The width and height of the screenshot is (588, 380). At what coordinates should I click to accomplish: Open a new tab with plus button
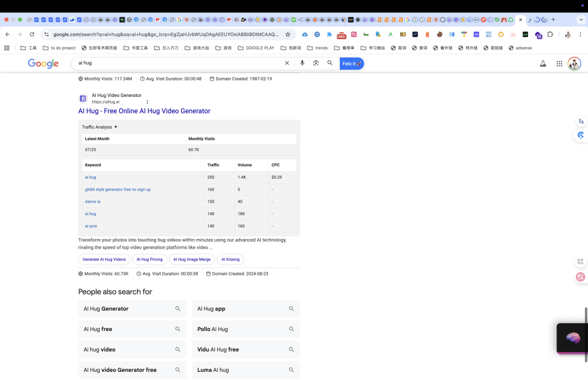coord(553,20)
